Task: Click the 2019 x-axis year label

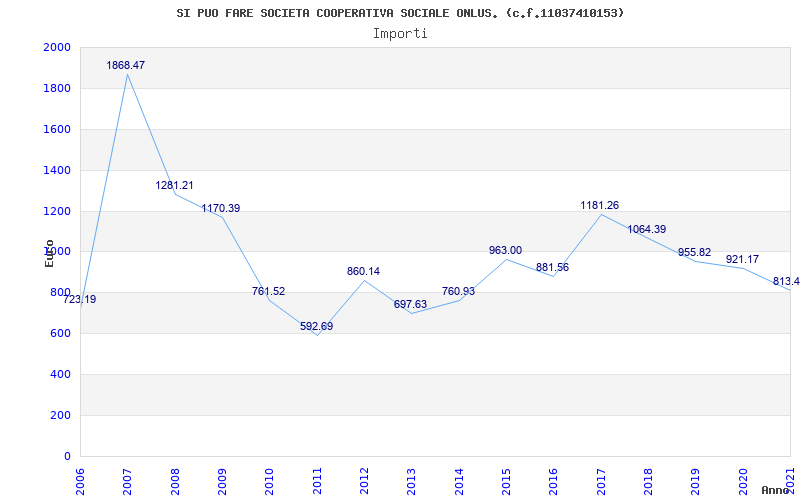Action: coord(695,481)
